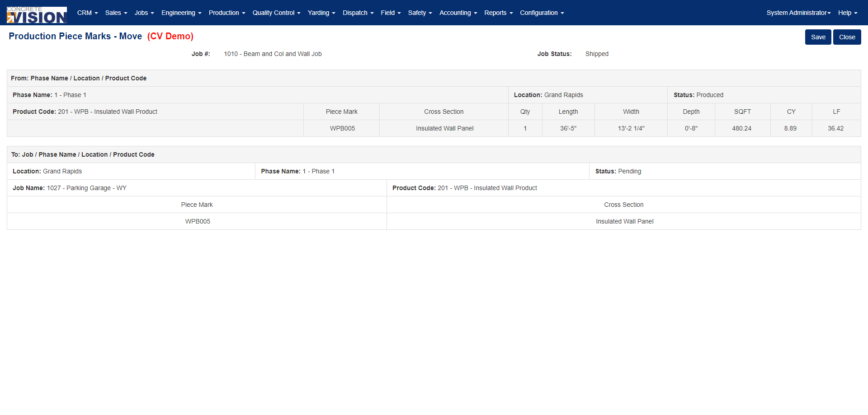The height and width of the screenshot is (415, 868).
Task: Click 'Location: Grand Rapids' in the From section
Action: tap(548, 95)
